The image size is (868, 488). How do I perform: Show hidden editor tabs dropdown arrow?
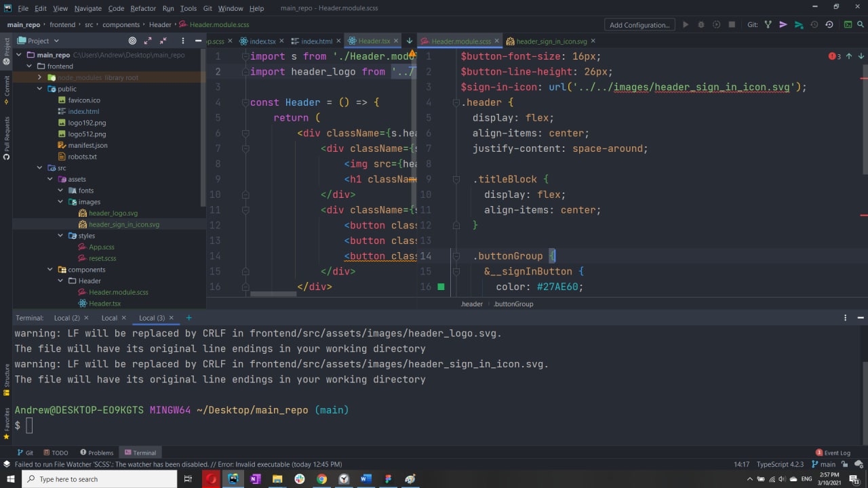[410, 41]
